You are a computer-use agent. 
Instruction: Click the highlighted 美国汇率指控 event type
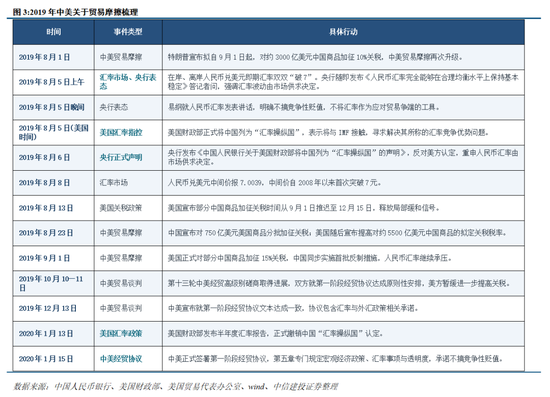[121, 133]
